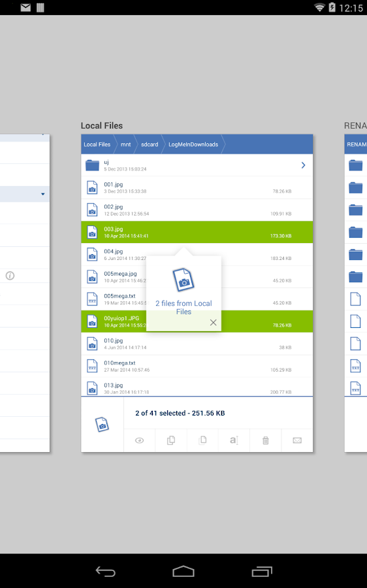Tap the Wi-Fi status icon

coord(319,7)
